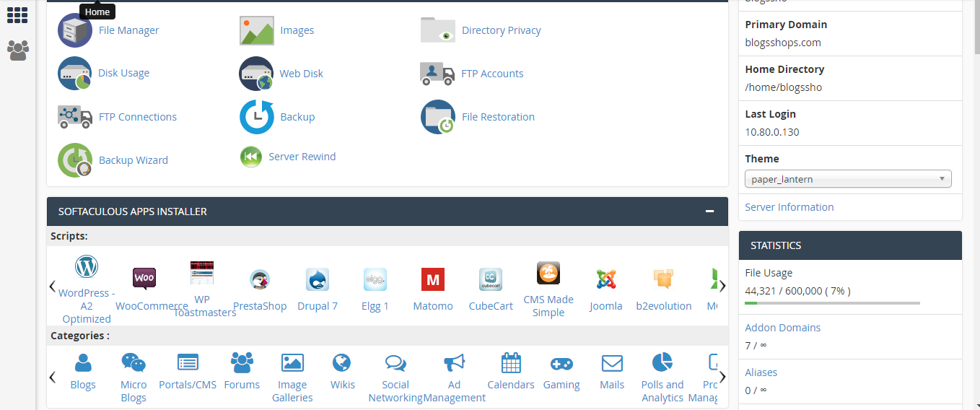
Task: Open the Calendars category
Action: (511, 372)
